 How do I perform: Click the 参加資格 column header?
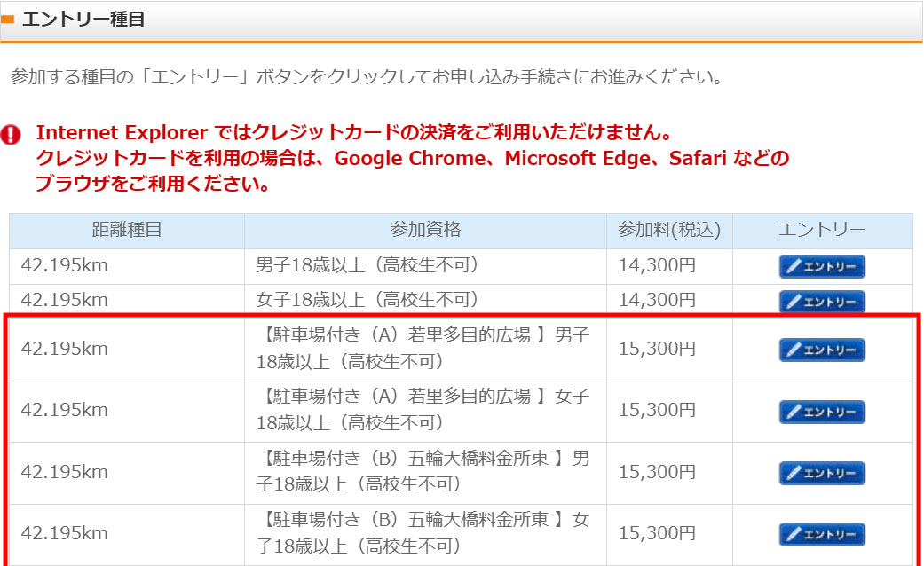coord(425,230)
